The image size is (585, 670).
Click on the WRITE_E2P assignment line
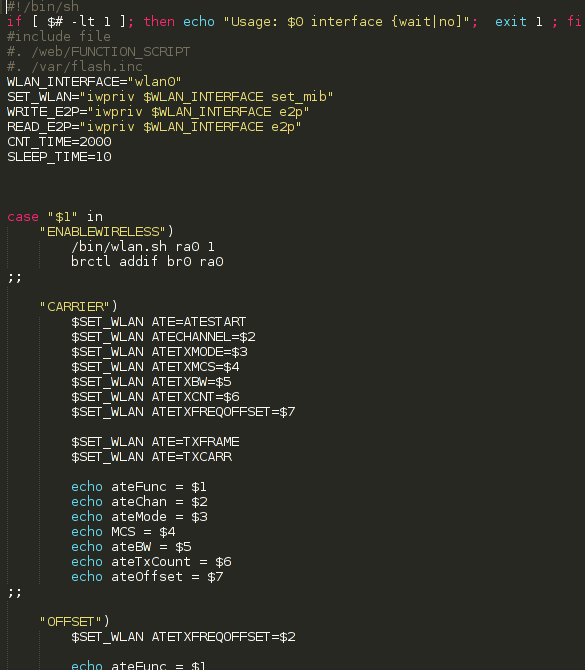pyautogui.click(x=158, y=112)
